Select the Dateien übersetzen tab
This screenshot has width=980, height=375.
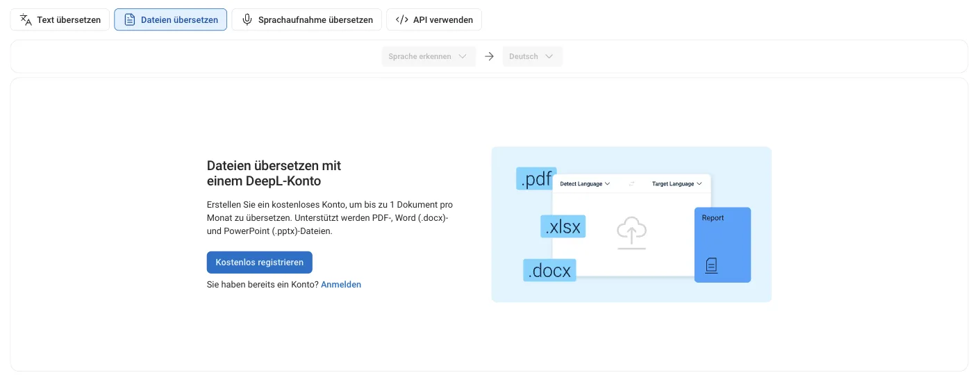[x=170, y=19]
